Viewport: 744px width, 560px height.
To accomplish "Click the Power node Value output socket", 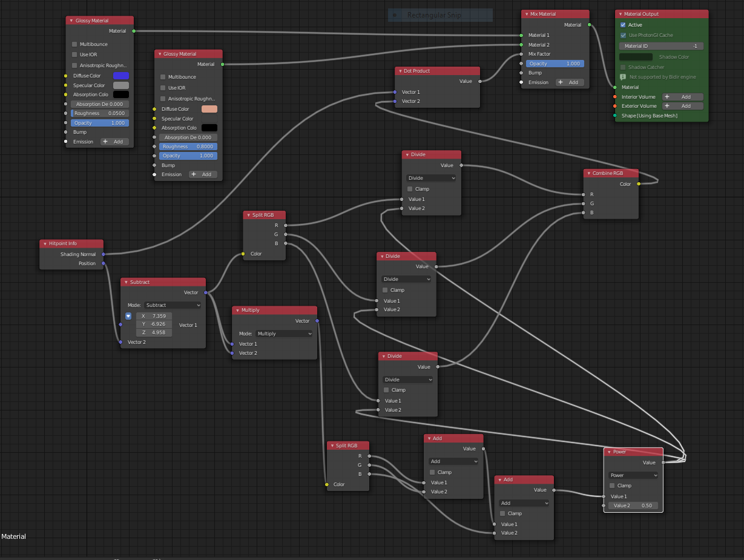I will click(x=663, y=463).
